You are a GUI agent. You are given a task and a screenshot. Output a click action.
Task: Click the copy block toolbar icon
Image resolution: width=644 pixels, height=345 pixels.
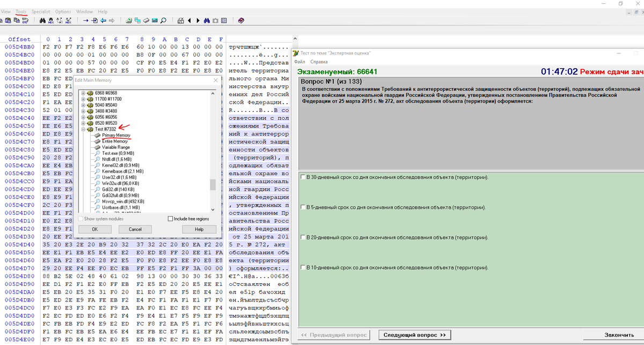(x=17, y=20)
